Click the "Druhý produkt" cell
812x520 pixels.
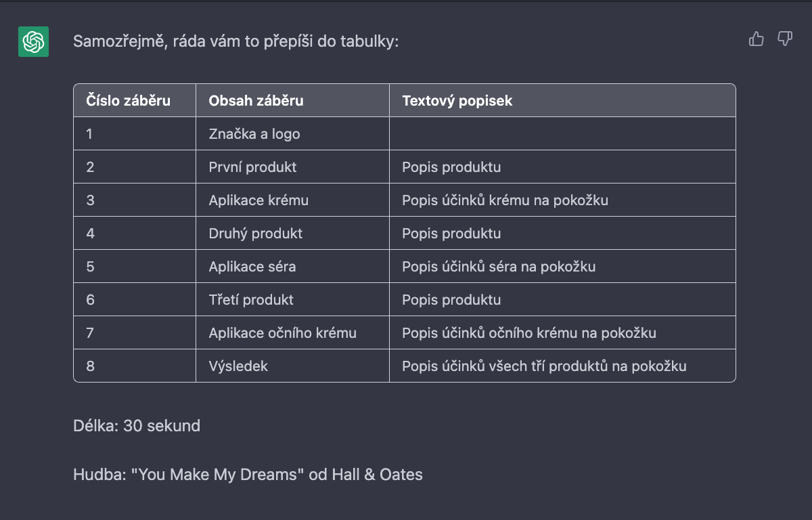pyautogui.click(x=292, y=234)
